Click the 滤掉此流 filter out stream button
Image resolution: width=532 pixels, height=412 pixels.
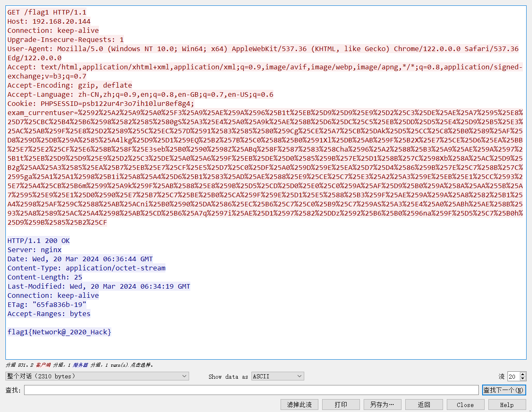pyautogui.click(x=299, y=405)
